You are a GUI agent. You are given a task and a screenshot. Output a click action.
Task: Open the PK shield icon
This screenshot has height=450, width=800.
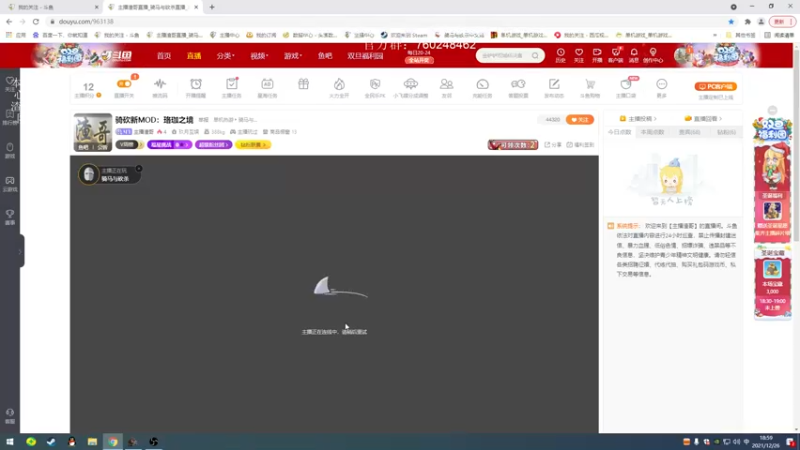375,84
